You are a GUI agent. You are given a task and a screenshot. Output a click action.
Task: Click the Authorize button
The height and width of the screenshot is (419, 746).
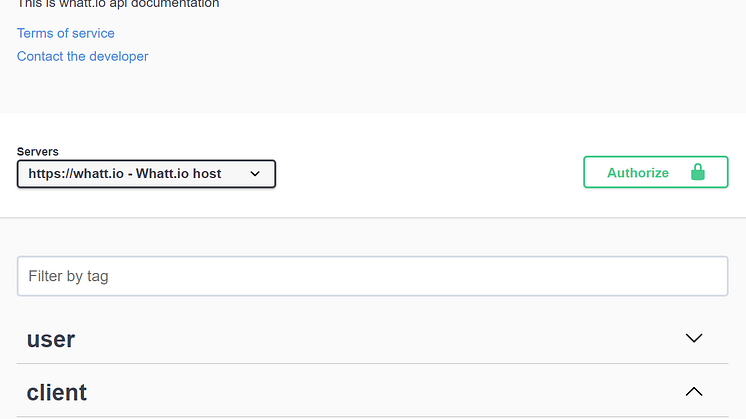coord(656,172)
